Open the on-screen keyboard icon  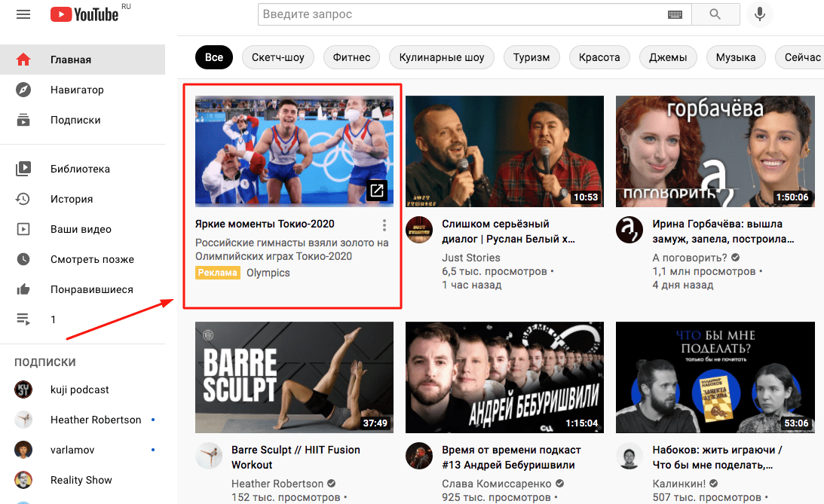pos(675,14)
